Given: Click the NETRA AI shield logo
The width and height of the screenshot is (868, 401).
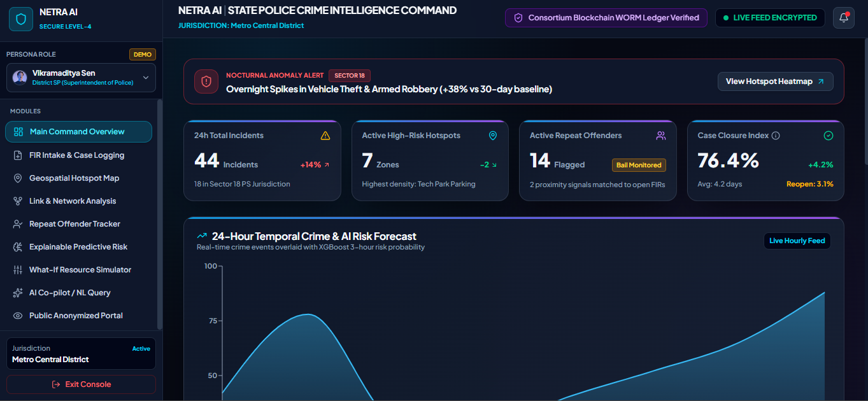Looking at the screenshot, I should point(21,19).
